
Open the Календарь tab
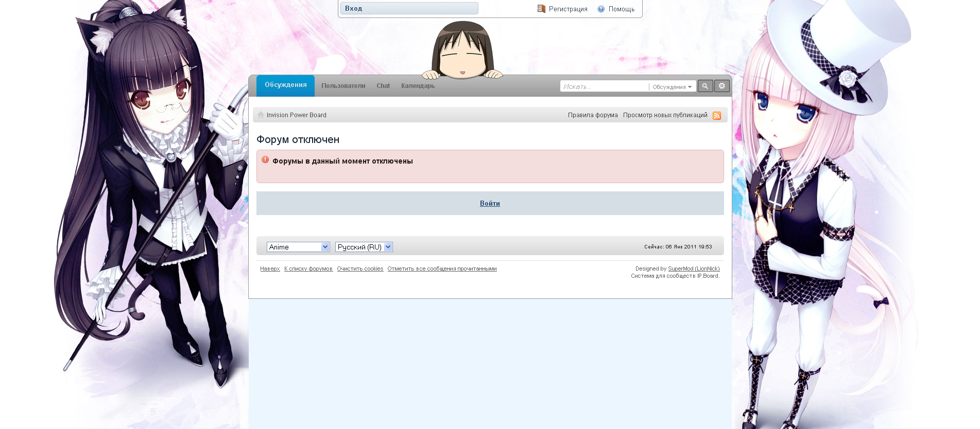coord(418,86)
